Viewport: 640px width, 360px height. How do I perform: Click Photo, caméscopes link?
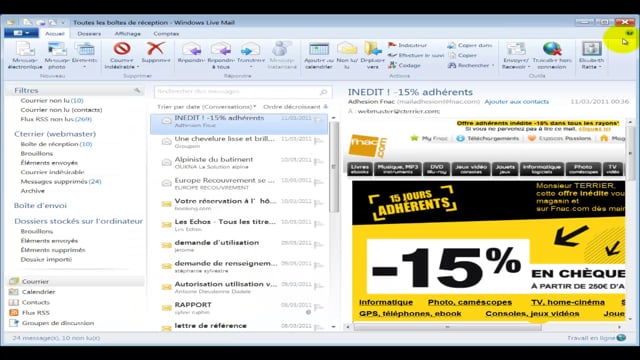click(x=470, y=302)
